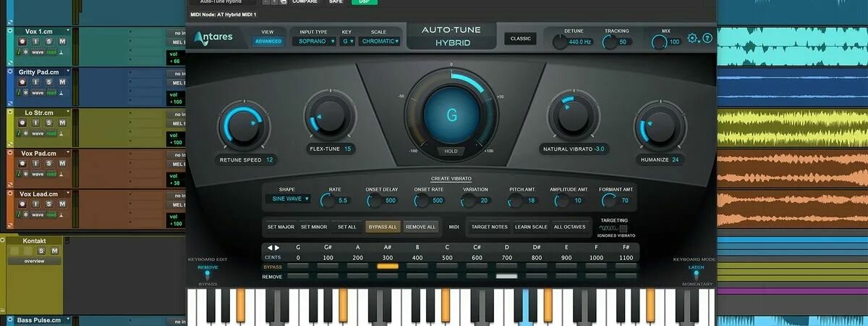Click the Detune 440.0 Hz value field

580,42
